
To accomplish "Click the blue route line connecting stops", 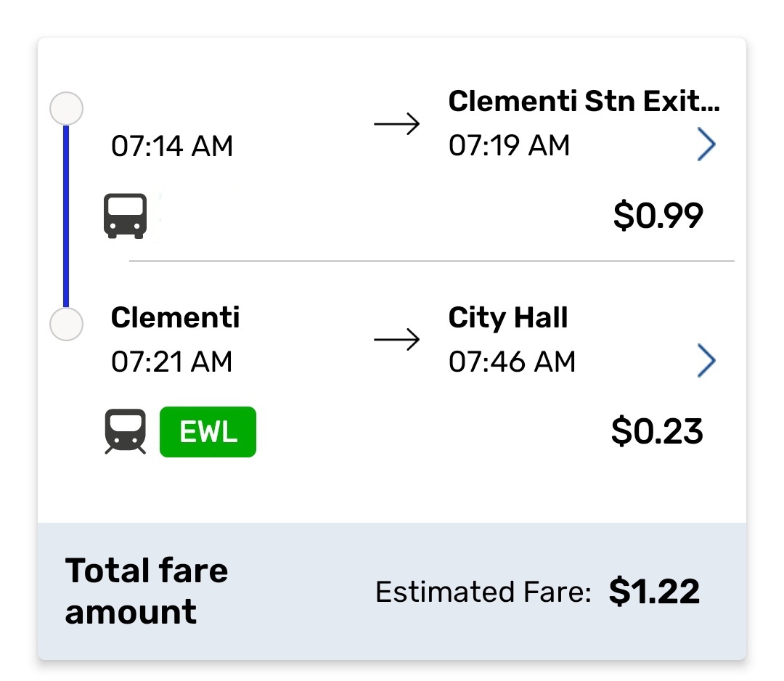I will pos(66,216).
